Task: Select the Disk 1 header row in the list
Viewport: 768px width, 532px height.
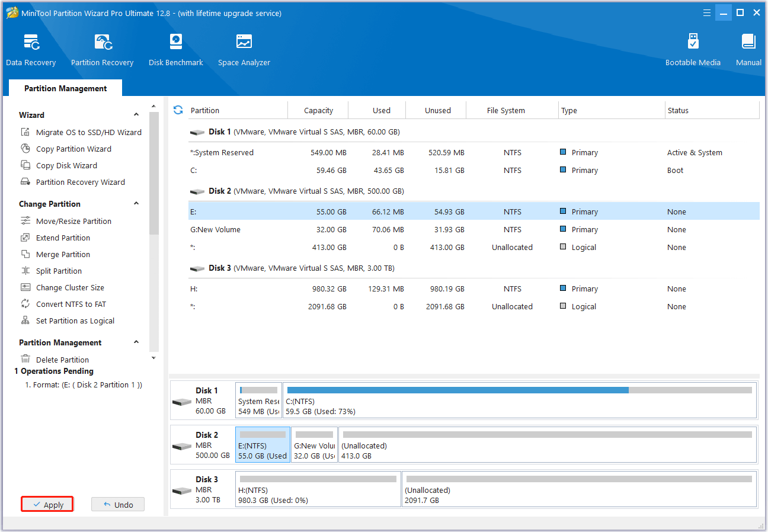Action: pyautogui.click(x=474, y=132)
